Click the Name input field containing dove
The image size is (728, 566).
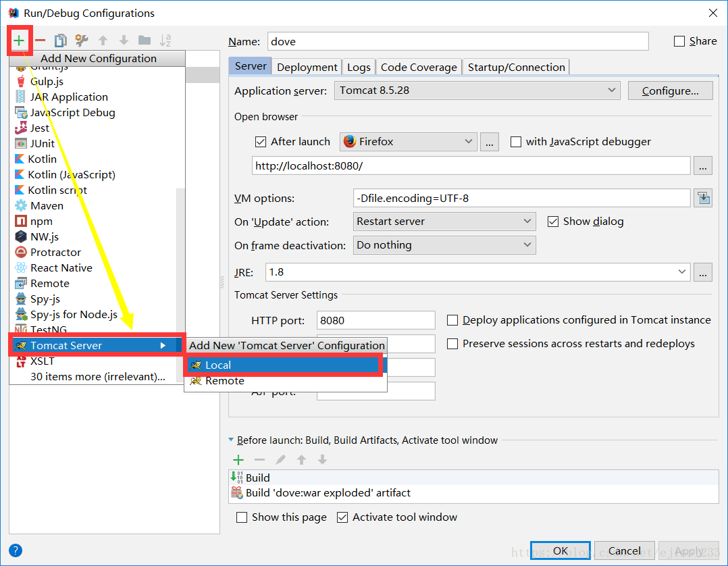(458, 41)
